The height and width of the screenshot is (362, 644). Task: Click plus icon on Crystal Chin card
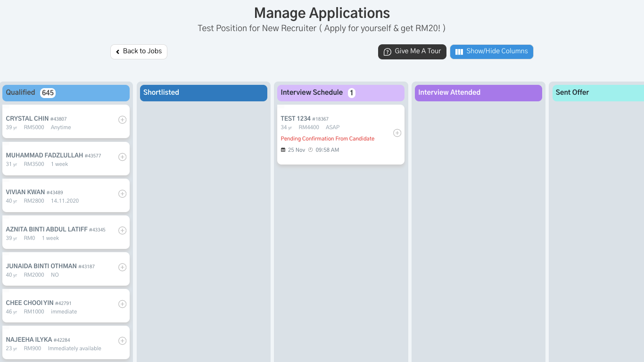pyautogui.click(x=122, y=120)
